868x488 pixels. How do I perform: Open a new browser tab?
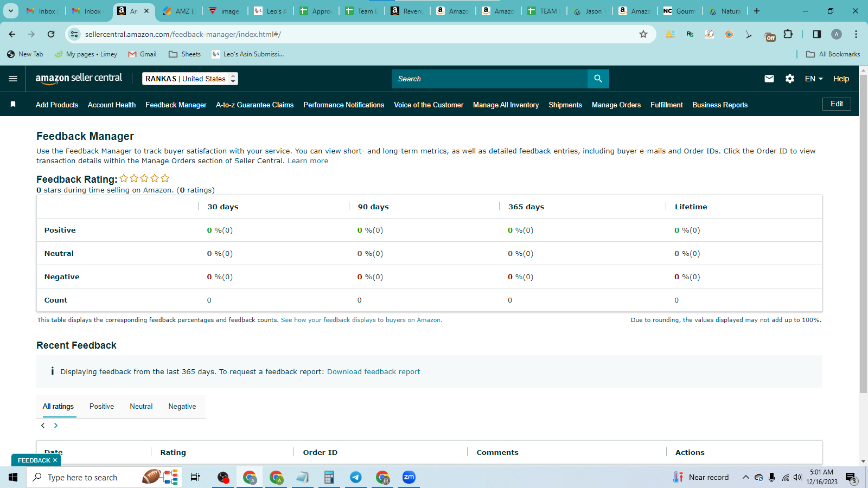point(757,11)
